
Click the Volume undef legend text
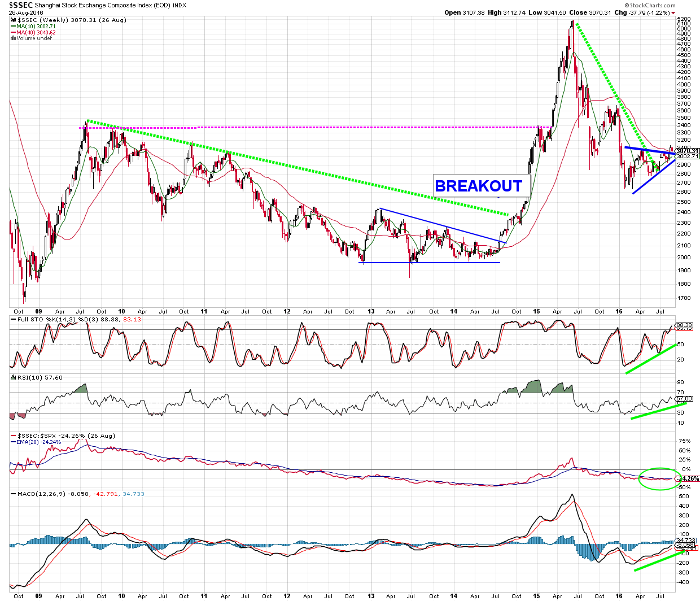point(34,38)
